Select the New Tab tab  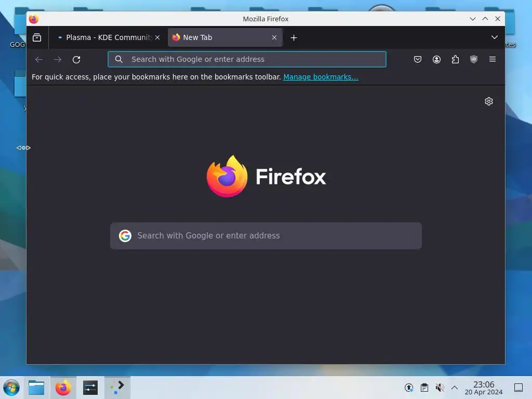[x=225, y=37]
